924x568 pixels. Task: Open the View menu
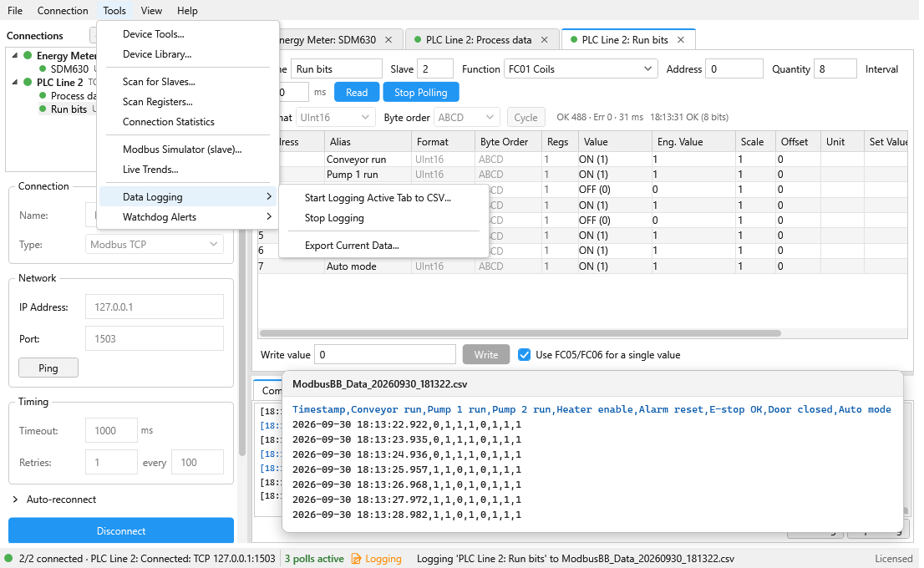pos(151,11)
